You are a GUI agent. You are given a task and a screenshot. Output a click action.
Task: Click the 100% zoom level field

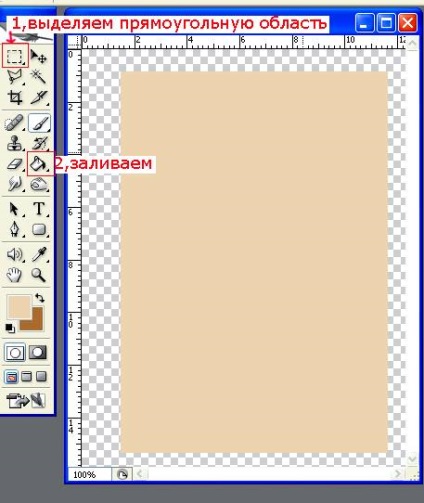click(90, 474)
